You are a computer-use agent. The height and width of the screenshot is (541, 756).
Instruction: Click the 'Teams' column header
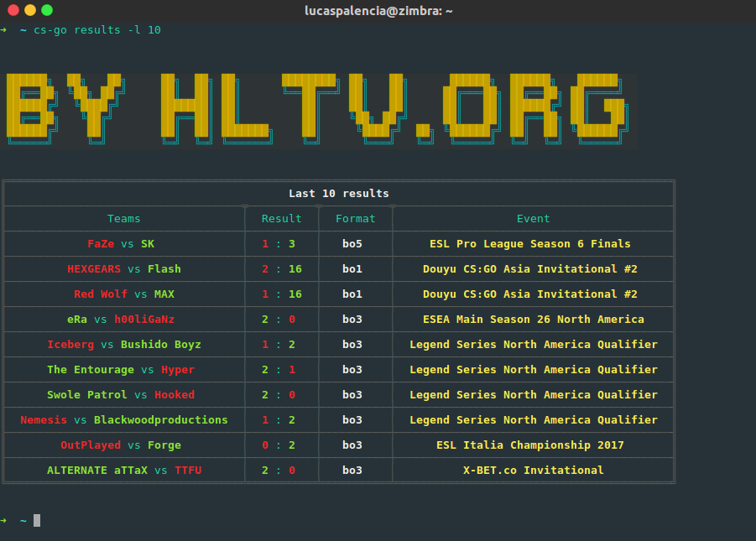[123, 218]
